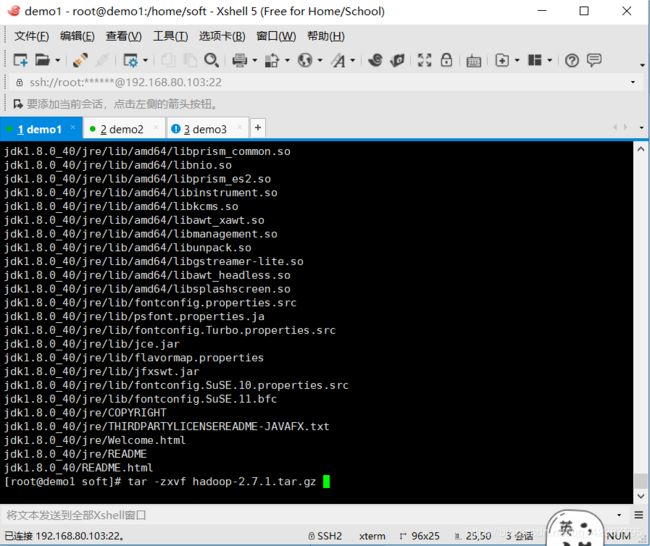Click the Font A icon

(338, 61)
